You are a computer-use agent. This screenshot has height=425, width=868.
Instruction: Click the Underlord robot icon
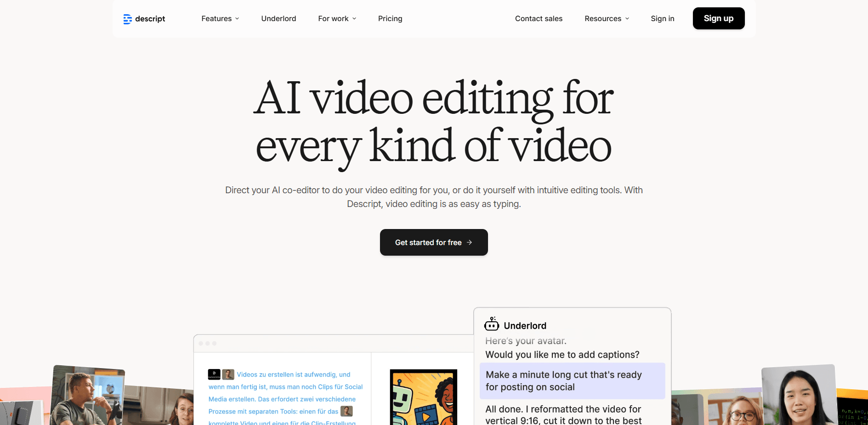[x=491, y=324]
